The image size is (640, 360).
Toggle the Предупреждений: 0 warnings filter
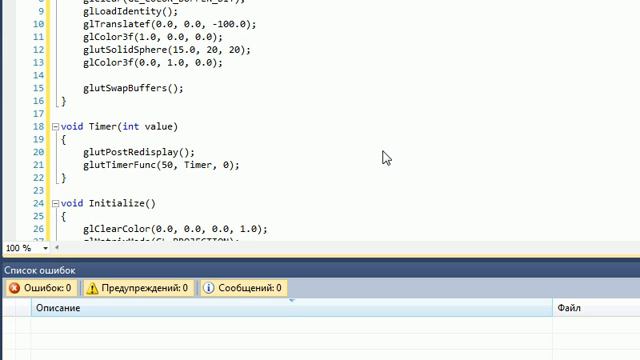coord(139,288)
